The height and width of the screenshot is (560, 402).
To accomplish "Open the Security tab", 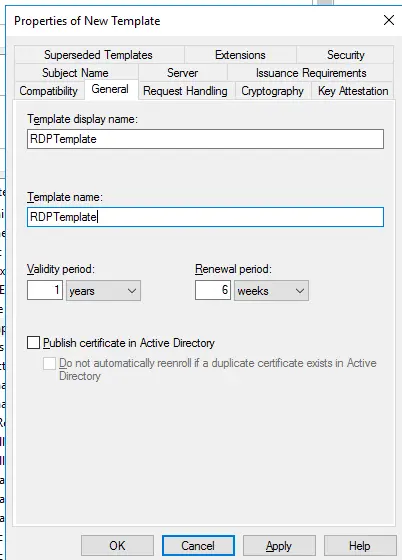I will [x=345, y=55].
